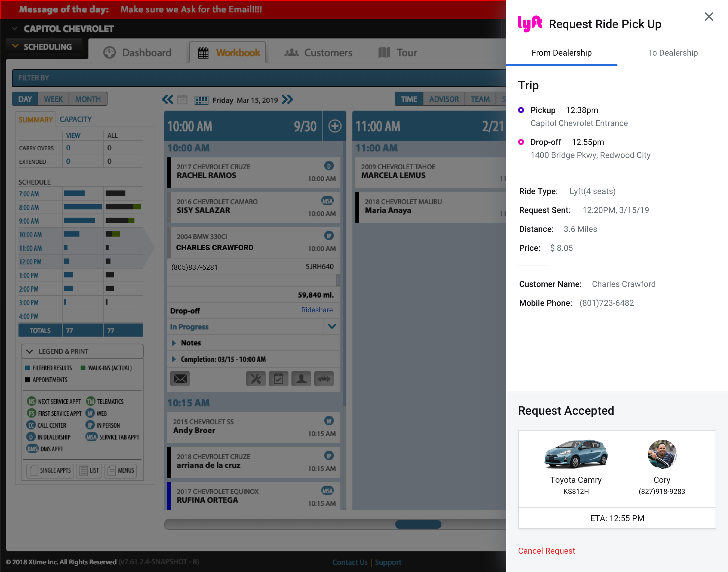Click Rufina Ortega MSA icon
The image size is (728, 572).
click(328, 491)
